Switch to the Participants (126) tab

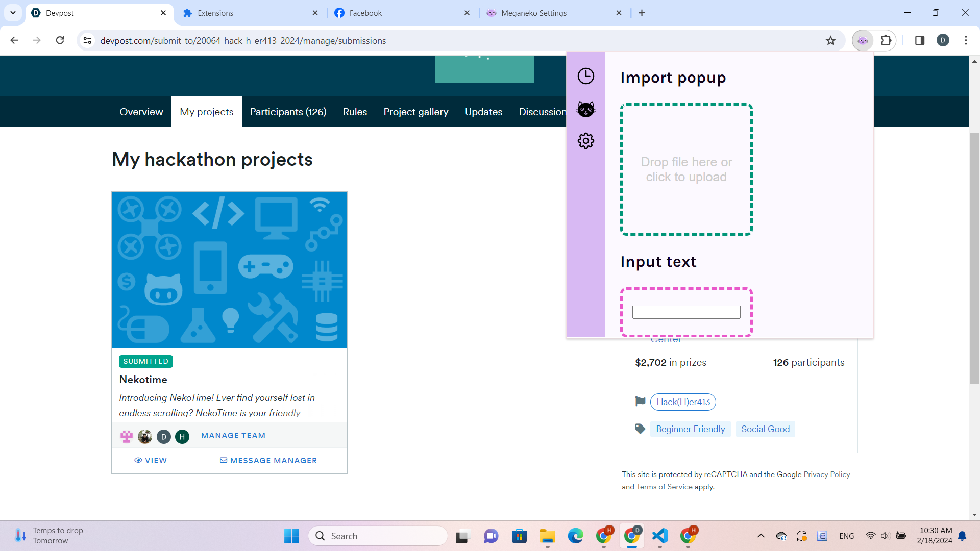[288, 112]
